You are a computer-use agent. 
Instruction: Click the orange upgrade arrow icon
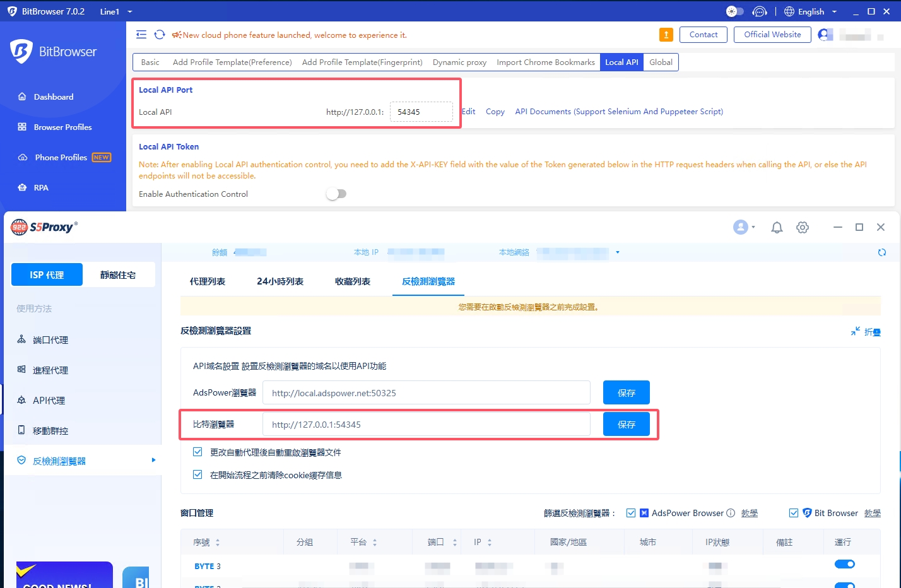point(666,35)
